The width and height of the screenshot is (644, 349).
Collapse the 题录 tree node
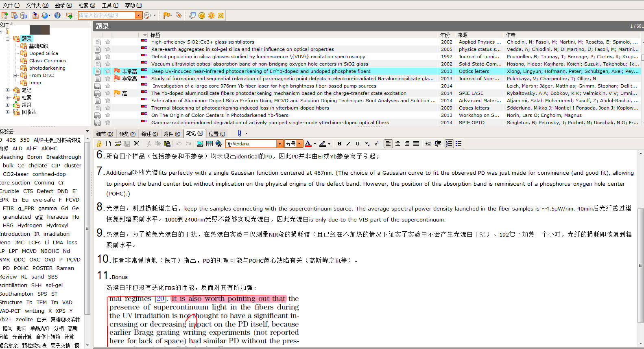[7, 39]
